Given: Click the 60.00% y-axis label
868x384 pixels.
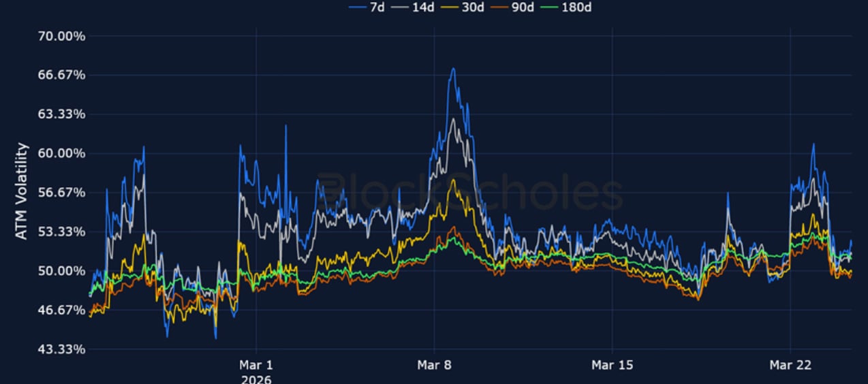Looking at the screenshot, I should click(x=60, y=153).
